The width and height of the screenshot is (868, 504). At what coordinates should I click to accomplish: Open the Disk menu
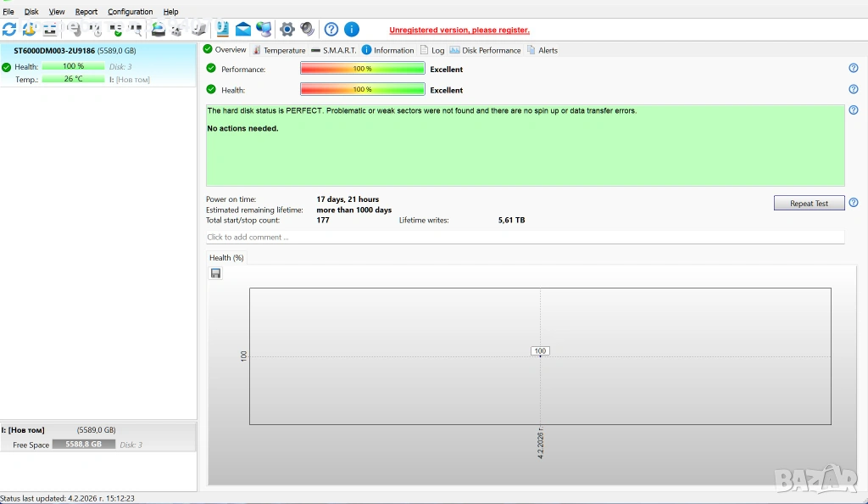pyautogui.click(x=31, y=12)
